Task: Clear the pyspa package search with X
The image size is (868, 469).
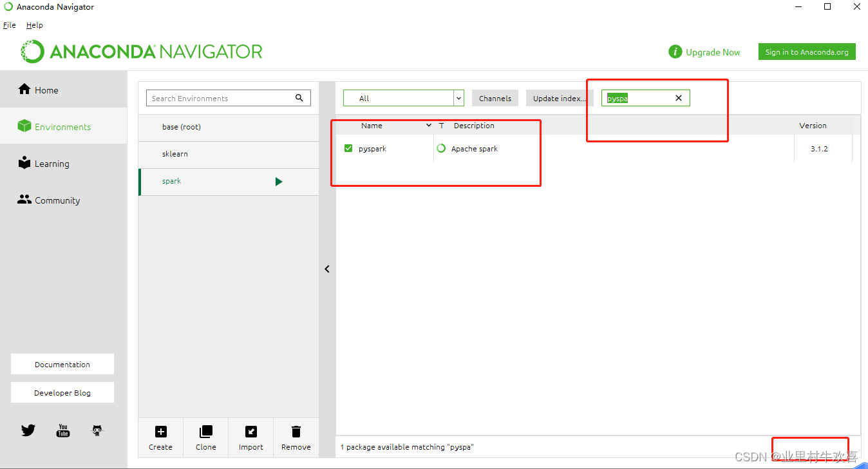Action: pyautogui.click(x=679, y=98)
